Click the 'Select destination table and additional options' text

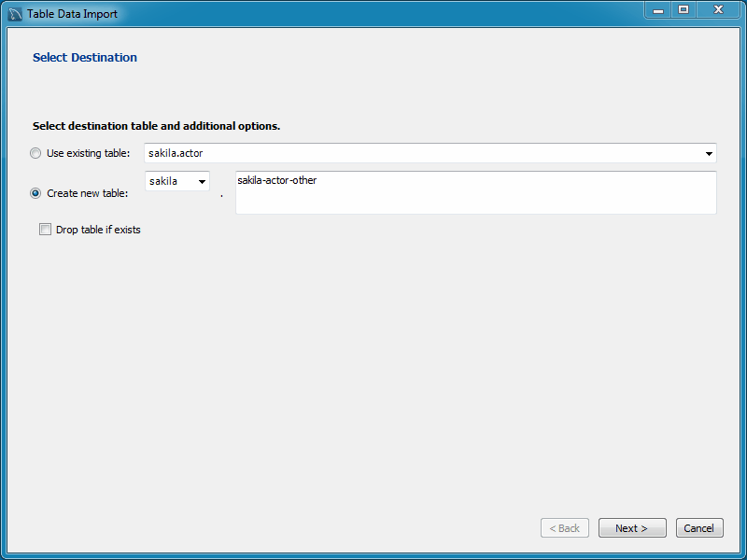(x=156, y=126)
